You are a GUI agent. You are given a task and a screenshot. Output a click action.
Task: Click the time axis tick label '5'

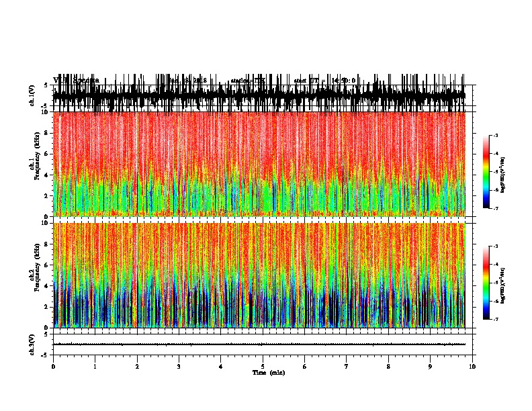click(x=263, y=367)
